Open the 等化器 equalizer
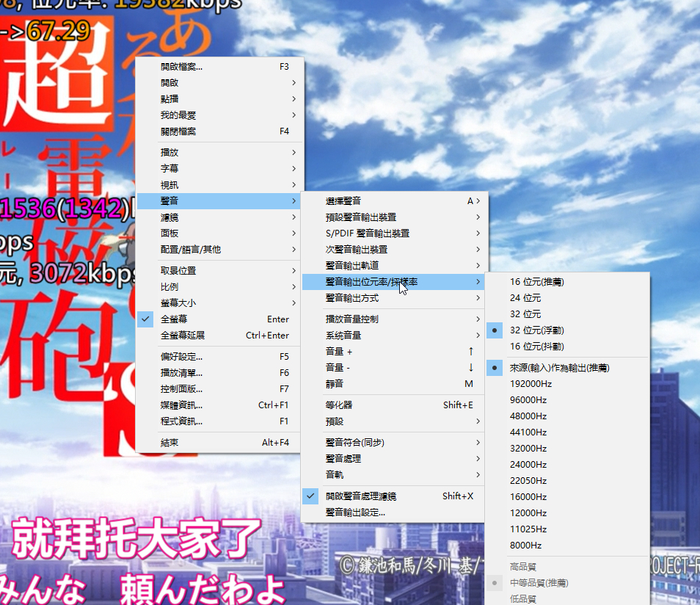Screen dimensions: 700x605 pyautogui.click(x=394, y=405)
